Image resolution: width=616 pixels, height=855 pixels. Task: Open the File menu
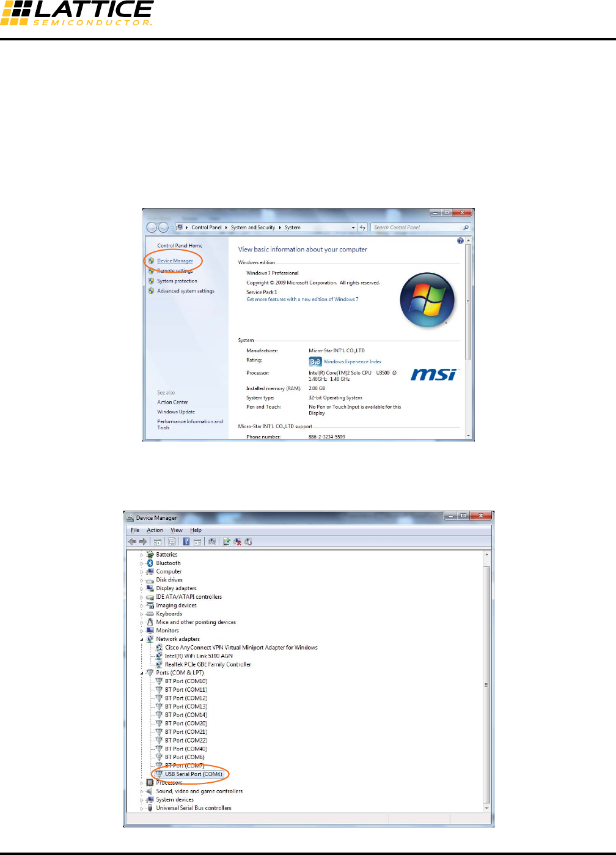pos(135,530)
